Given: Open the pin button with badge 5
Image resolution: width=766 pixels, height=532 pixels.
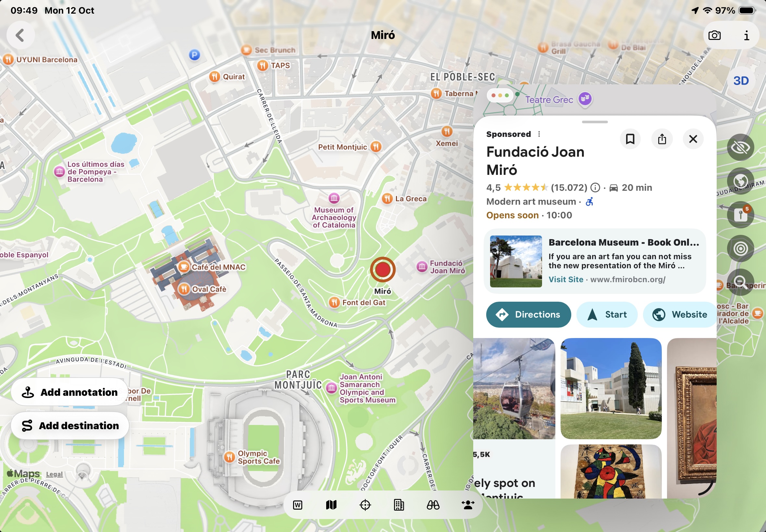Looking at the screenshot, I should [x=740, y=215].
